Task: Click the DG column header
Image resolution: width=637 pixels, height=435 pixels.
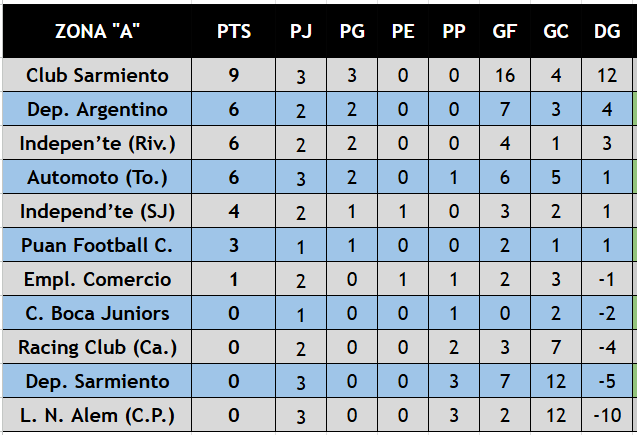Action: pyautogui.click(x=607, y=31)
